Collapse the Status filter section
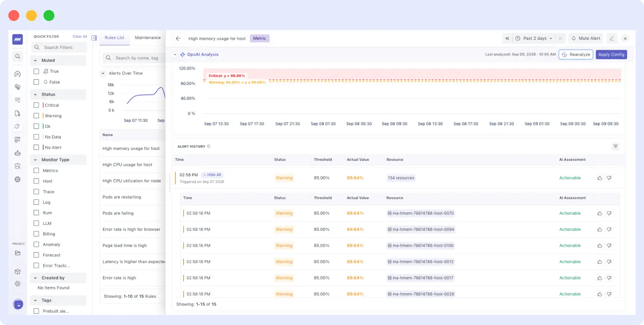644x325 pixels. click(x=35, y=95)
